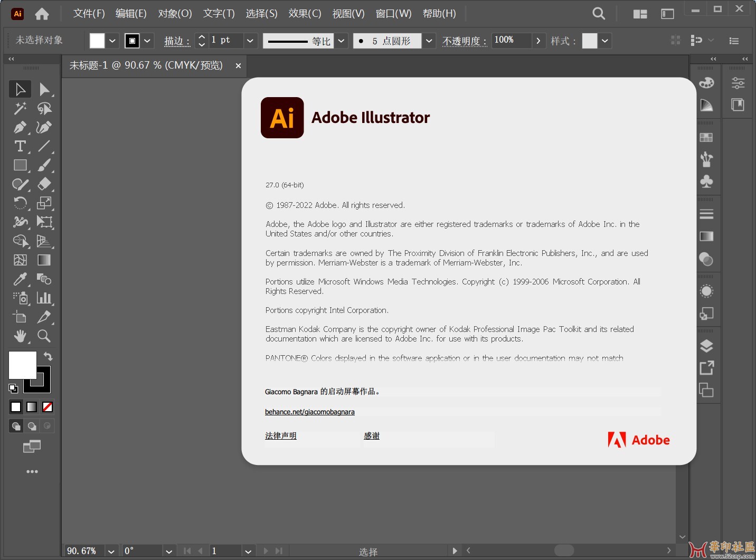Image resolution: width=756 pixels, height=560 pixels.
Task: Choose the Shape Builder tool
Action: point(20,241)
